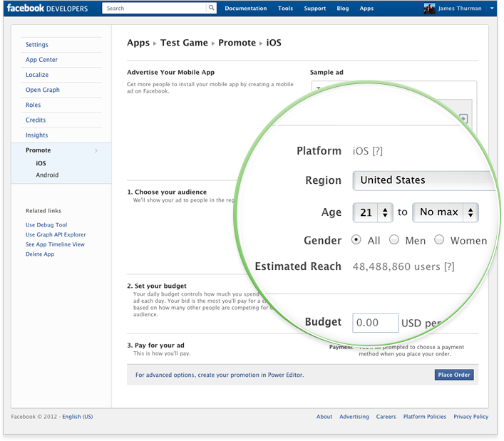
Task: Focus the Search field
Action: [154, 8]
